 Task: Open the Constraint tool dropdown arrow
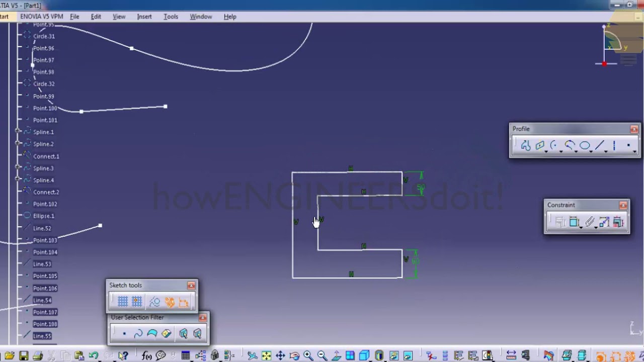click(x=581, y=227)
